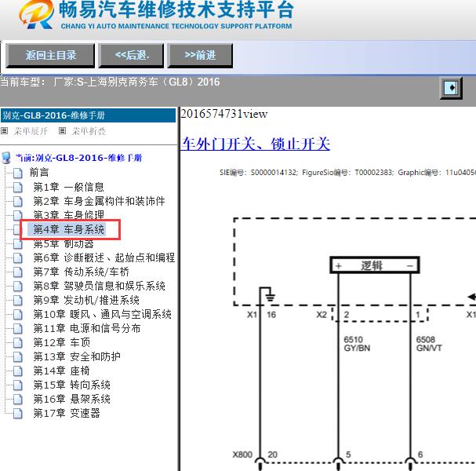Image resolution: width=476 pixels, height=471 pixels.
Task: Click the page icon beside 第2章
Action: click(x=18, y=201)
